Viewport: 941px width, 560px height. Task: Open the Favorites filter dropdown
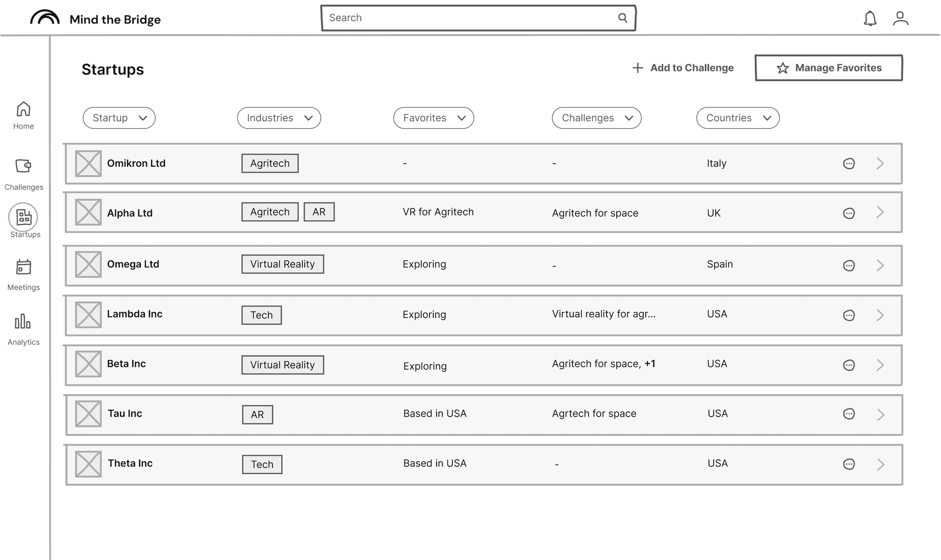click(433, 118)
